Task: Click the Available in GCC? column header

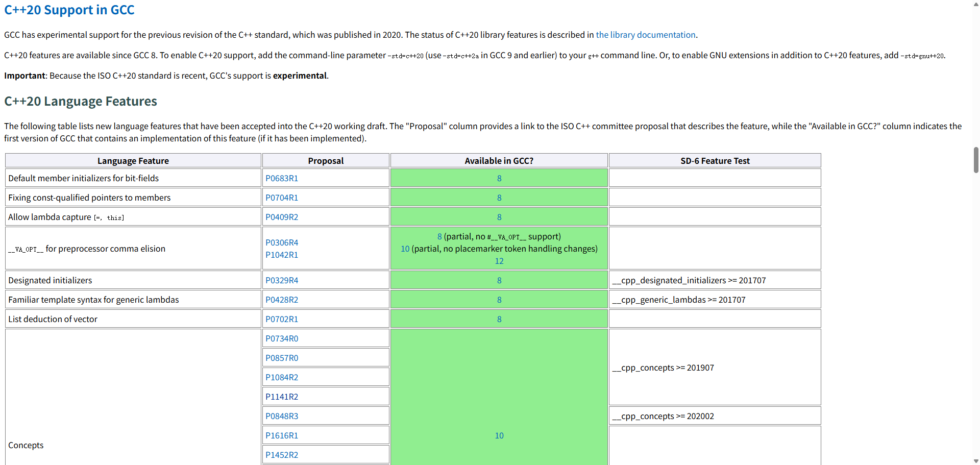Action: (499, 160)
